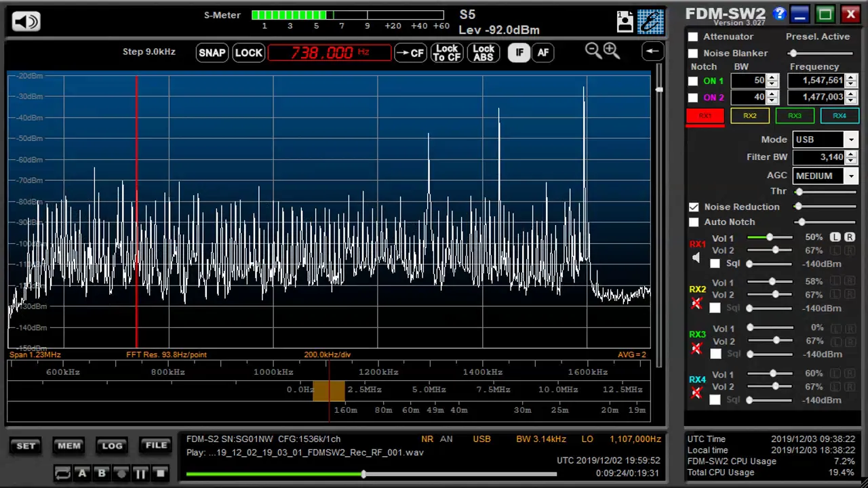Screen dimensions: 868x488
Task: Select the RX4 receiver tab
Action: click(x=840, y=117)
